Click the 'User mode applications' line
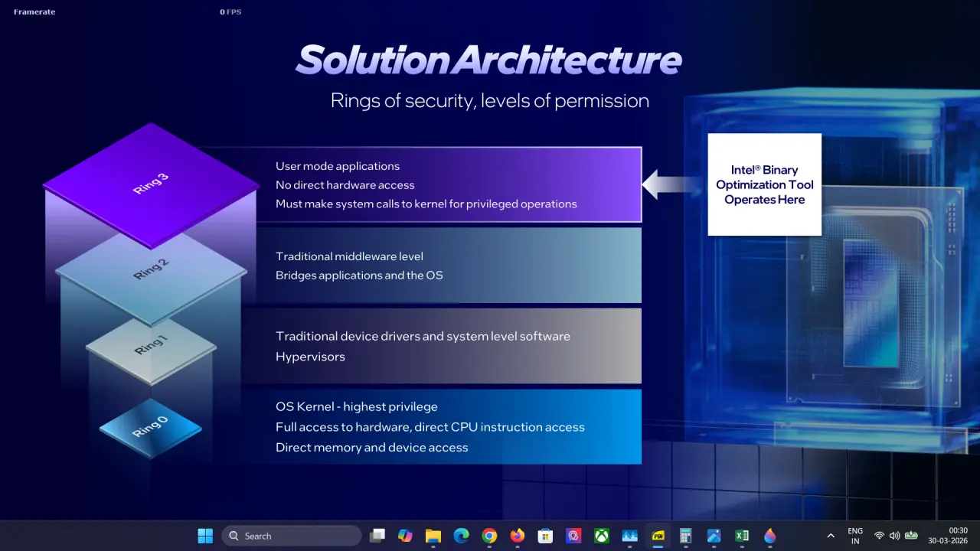Image resolution: width=980 pixels, height=551 pixels. [x=338, y=166]
